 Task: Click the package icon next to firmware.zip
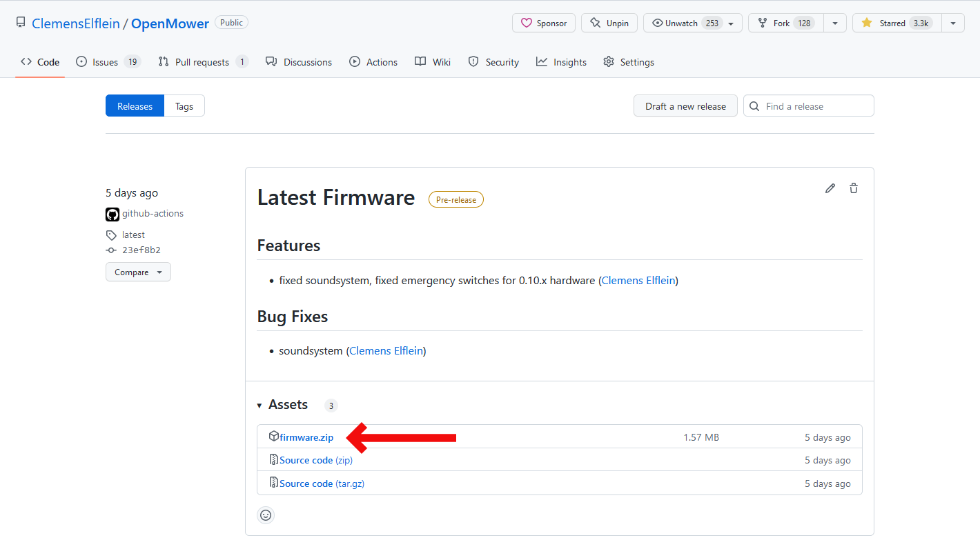(275, 436)
